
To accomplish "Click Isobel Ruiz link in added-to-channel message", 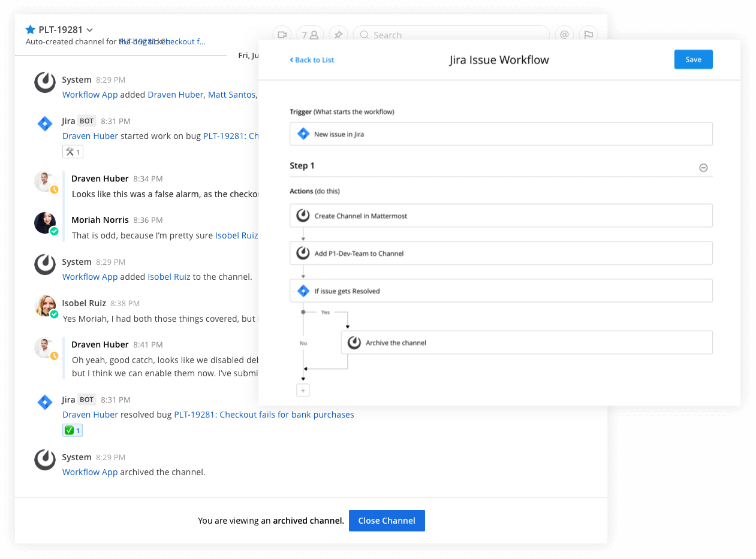I will point(169,277).
